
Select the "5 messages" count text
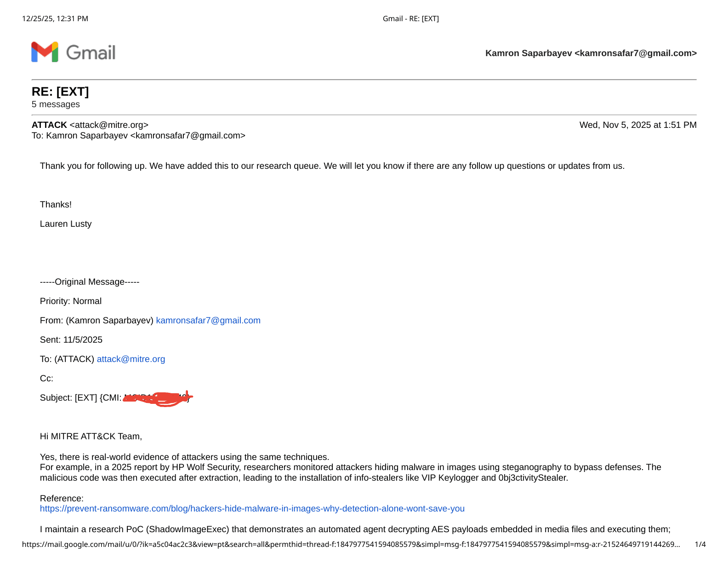point(56,104)
